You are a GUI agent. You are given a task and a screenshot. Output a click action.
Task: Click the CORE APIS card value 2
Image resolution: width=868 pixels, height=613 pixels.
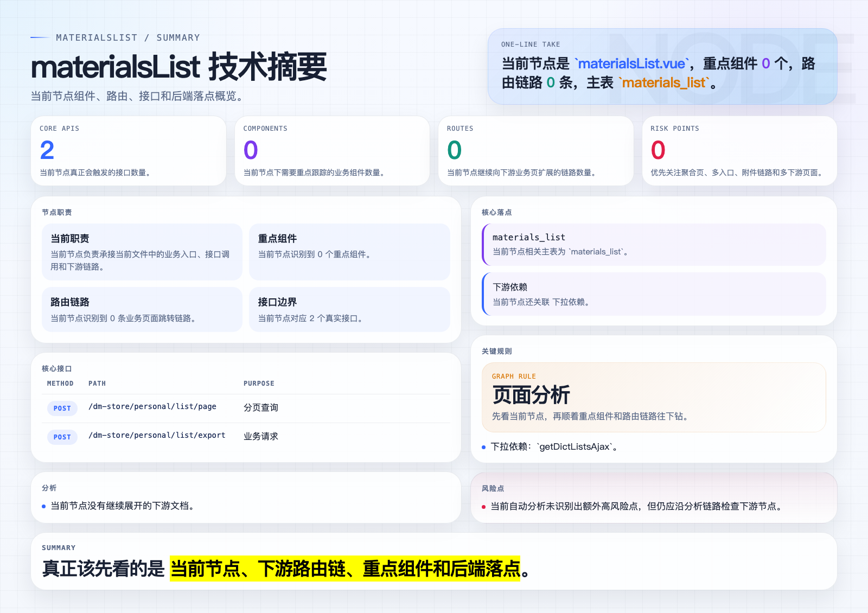(47, 150)
